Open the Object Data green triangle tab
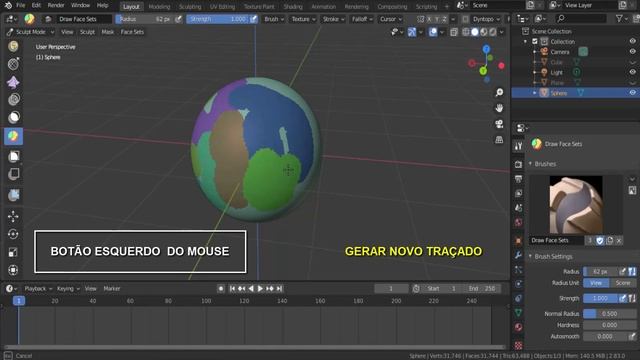The height and width of the screenshot is (360, 640). 518,313
